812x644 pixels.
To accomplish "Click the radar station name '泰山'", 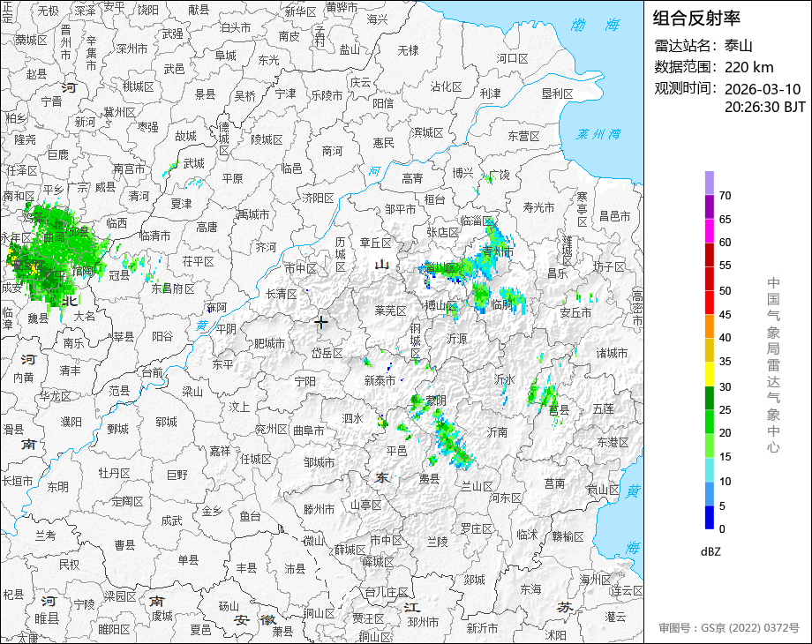I will (x=738, y=46).
